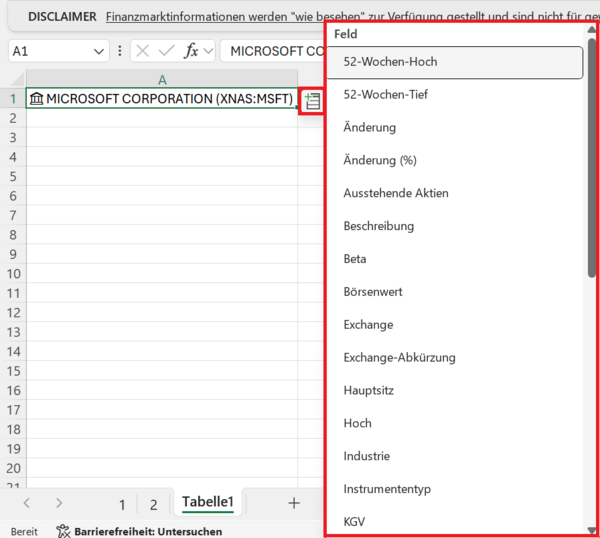Click the enter checkmark in formula bar
Viewport: 600px width, 538px height.
pyautogui.click(x=166, y=51)
